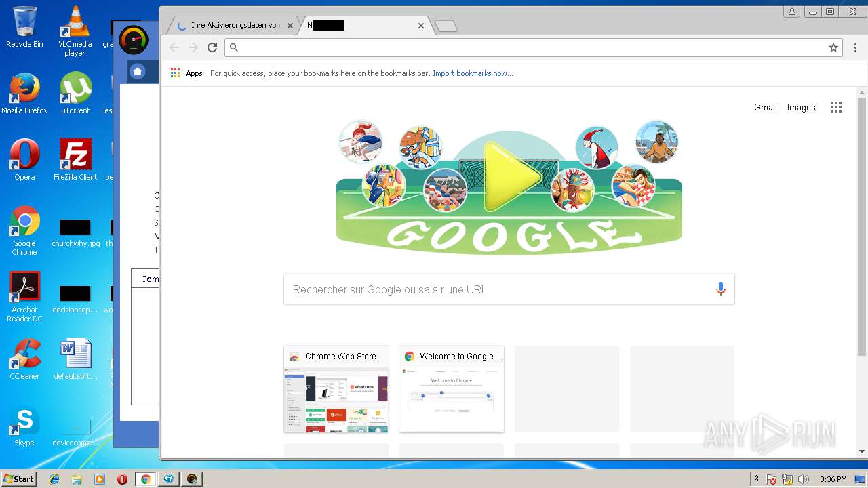Select churchwhy.jpg on the desktop
868x488 pixels.
[75, 232]
